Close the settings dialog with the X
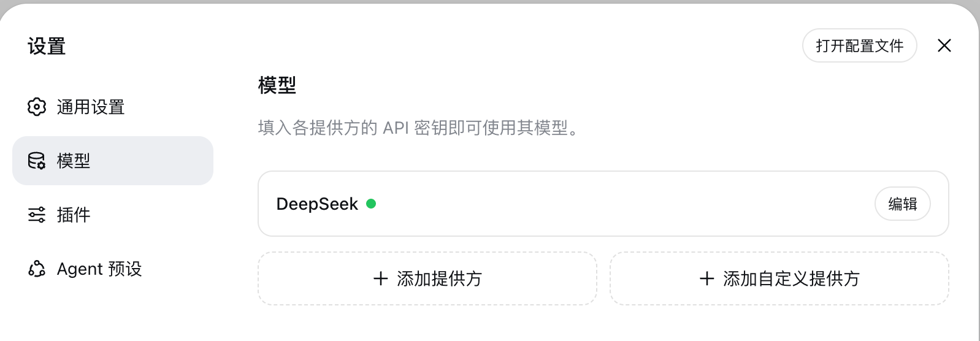This screenshot has width=980, height=341. tap(944, 45)
